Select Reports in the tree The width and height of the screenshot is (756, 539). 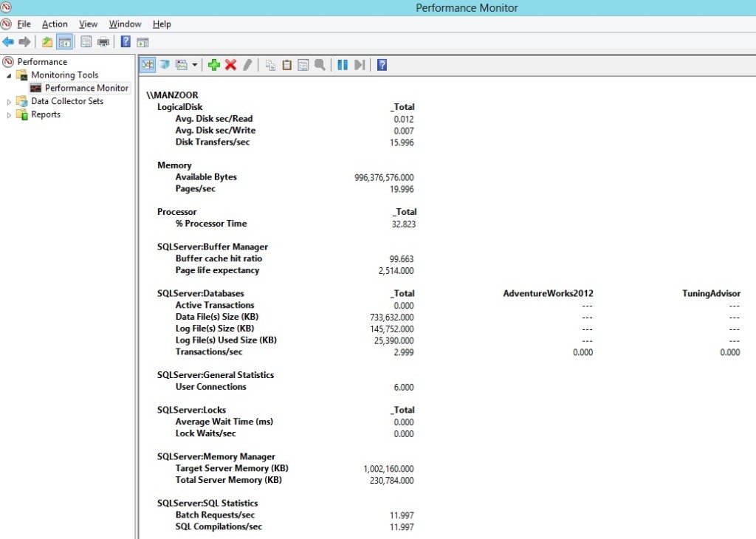point(46,114)
